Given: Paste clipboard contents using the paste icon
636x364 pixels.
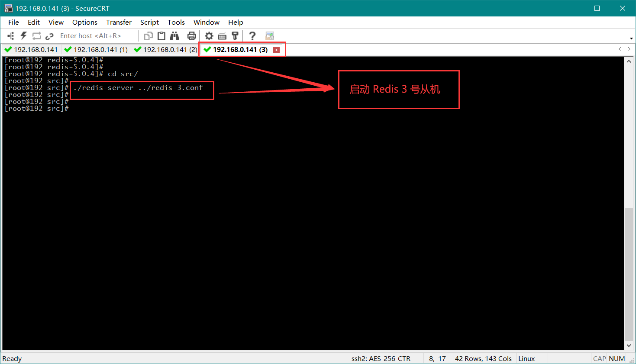Looking at the screenshot, I should 161,35.
